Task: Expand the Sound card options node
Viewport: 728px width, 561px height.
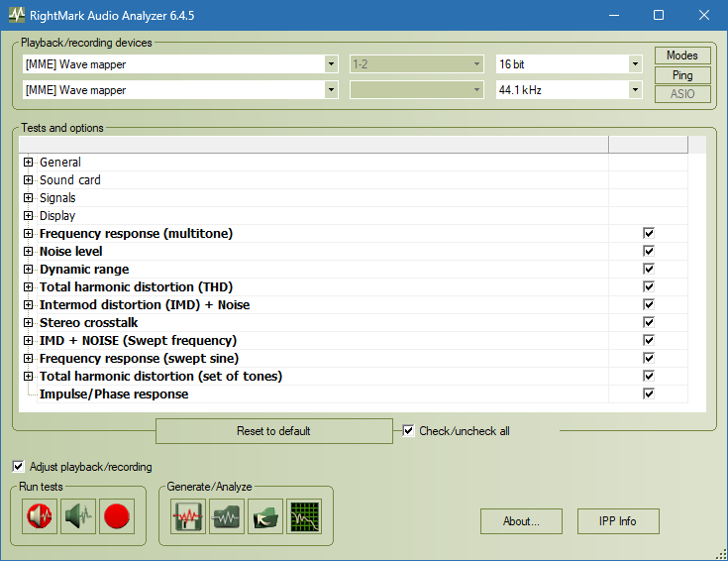Action: click(x=29, y=179)
